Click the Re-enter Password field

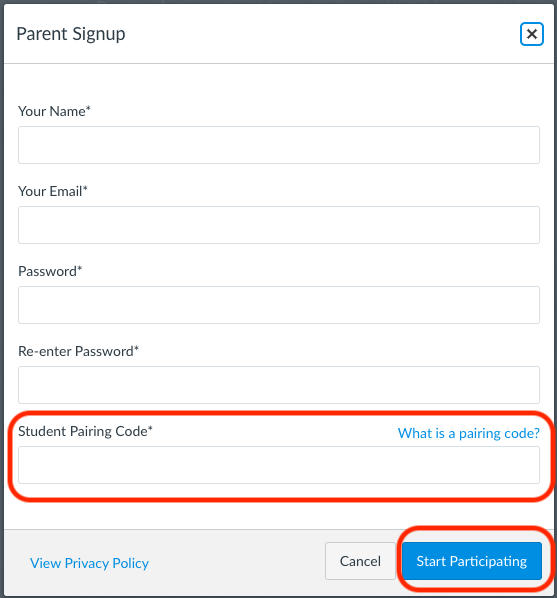(x=279, y=385)
